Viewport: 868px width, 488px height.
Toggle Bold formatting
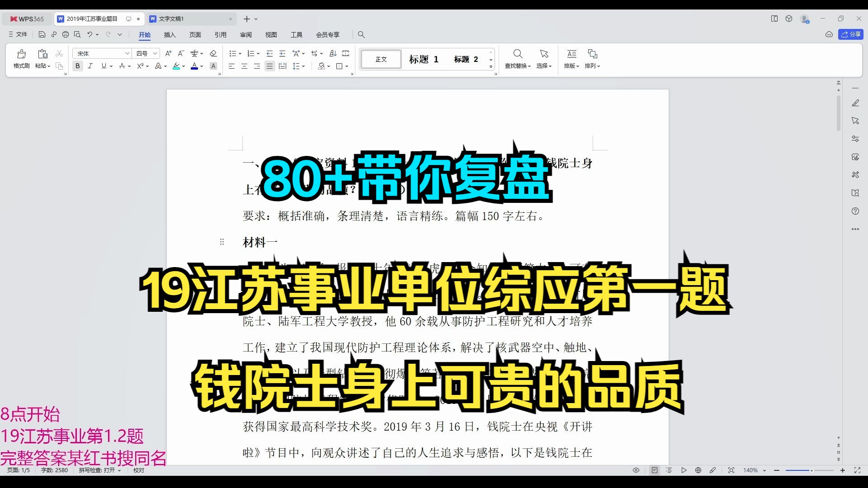(x=78, y=66)
